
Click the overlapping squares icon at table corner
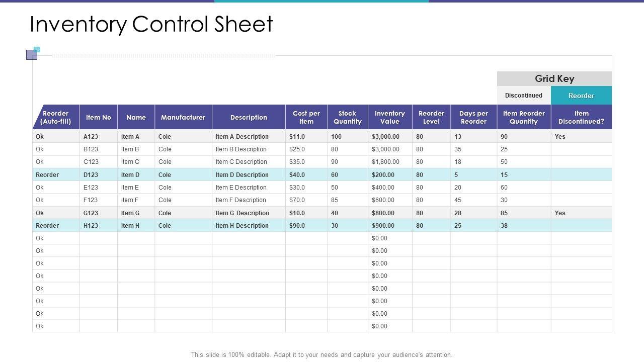coord(32,53)
